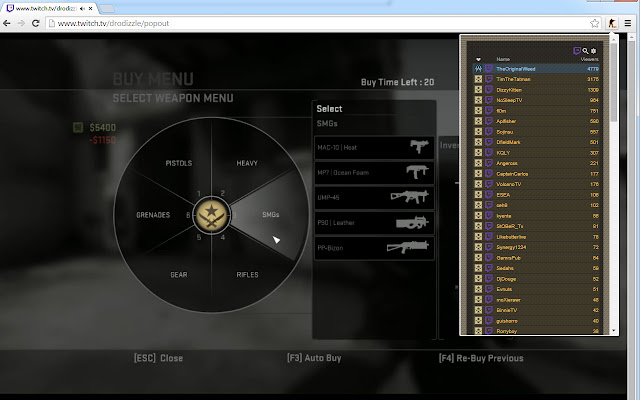Select the PISTOLS buy wheel segment
The height and width of the screenshot is (400, 640).
[x=179, y=163]
